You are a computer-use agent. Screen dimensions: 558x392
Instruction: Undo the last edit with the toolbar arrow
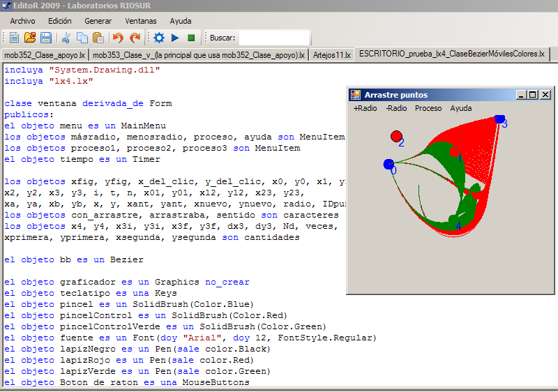118,38
